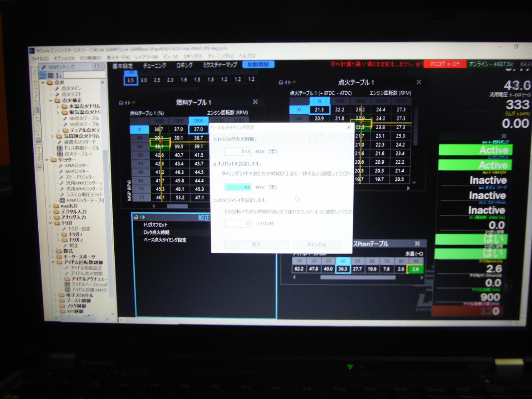The image size is (532, 399).
Task: Click the 完了 button in timing dialog
Action: 256,244
